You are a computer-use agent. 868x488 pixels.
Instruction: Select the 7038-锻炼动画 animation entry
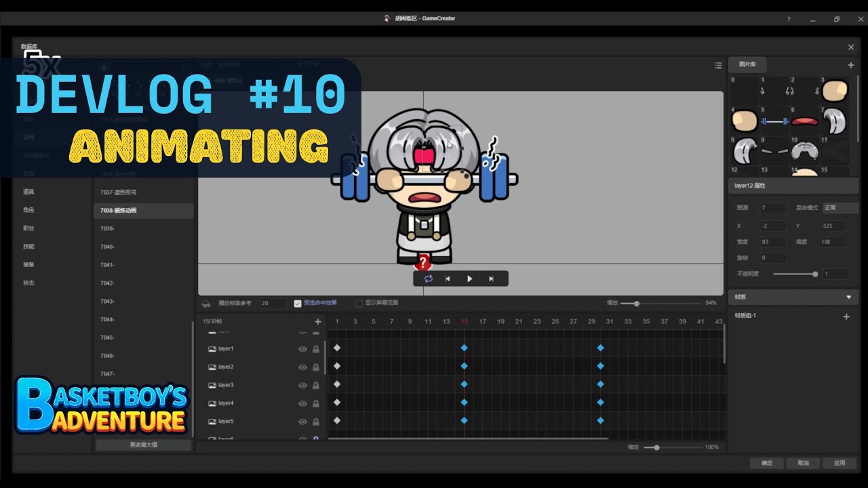click(143, 211)
